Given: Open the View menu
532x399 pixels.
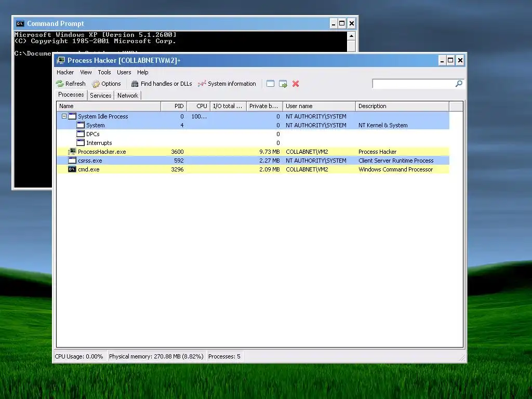Looking at the screenshot, I should point(86,72).
